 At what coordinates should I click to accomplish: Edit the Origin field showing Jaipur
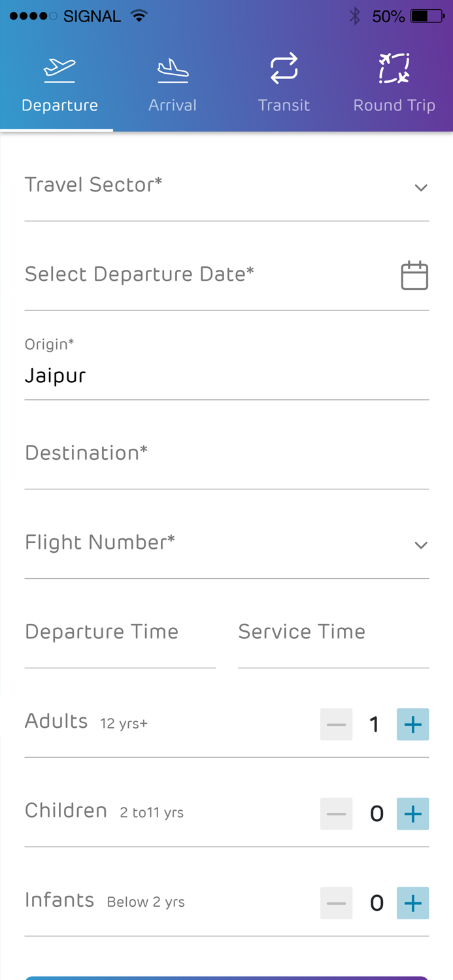pyautogui.click(x=226, y=376)
